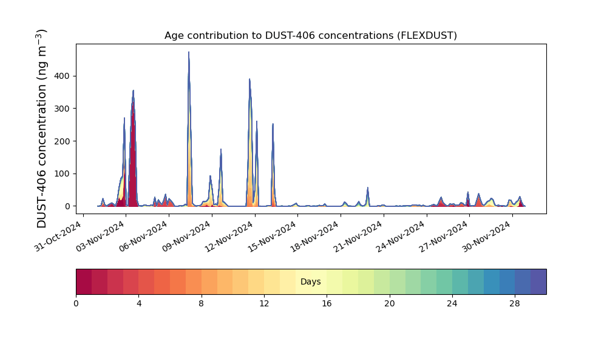Pick the green 20–21 day colorbar segment

pyautogui.click(x=398, y=281)
